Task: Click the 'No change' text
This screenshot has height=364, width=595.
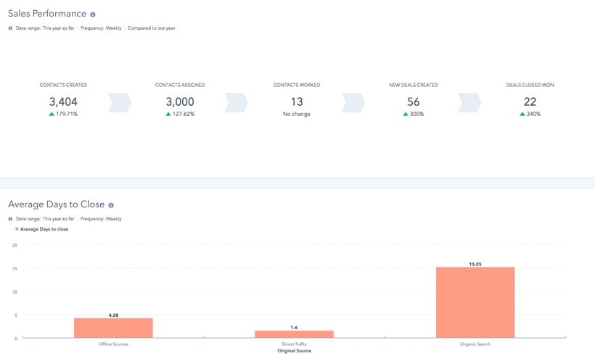Action: (297, 114)
